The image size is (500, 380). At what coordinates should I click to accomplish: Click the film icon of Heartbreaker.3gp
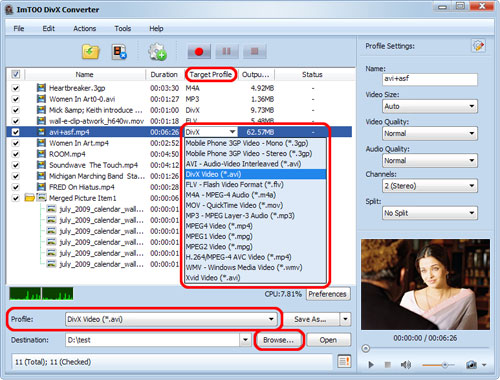(x=41, y=88)
